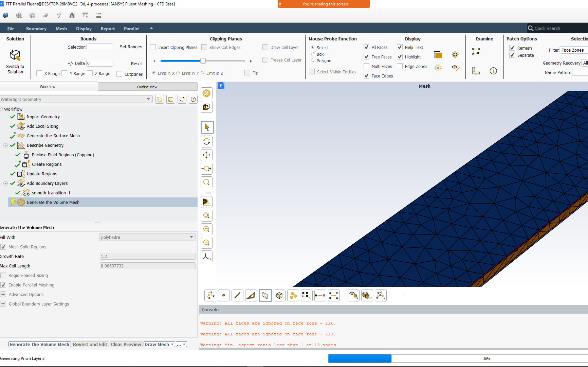Toggle the Help Text checkbox
This screenshot has height=367, width=588.
pyautogui.click(x=400, y=47)
